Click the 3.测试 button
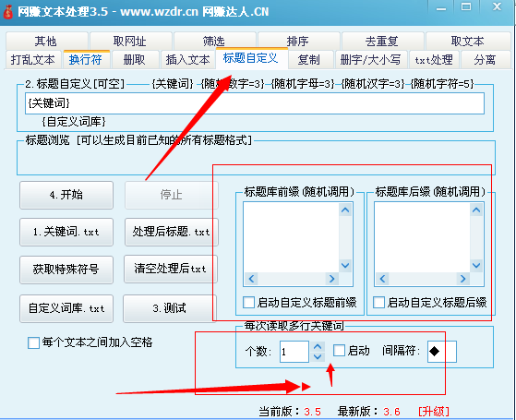 coord(170,308)
